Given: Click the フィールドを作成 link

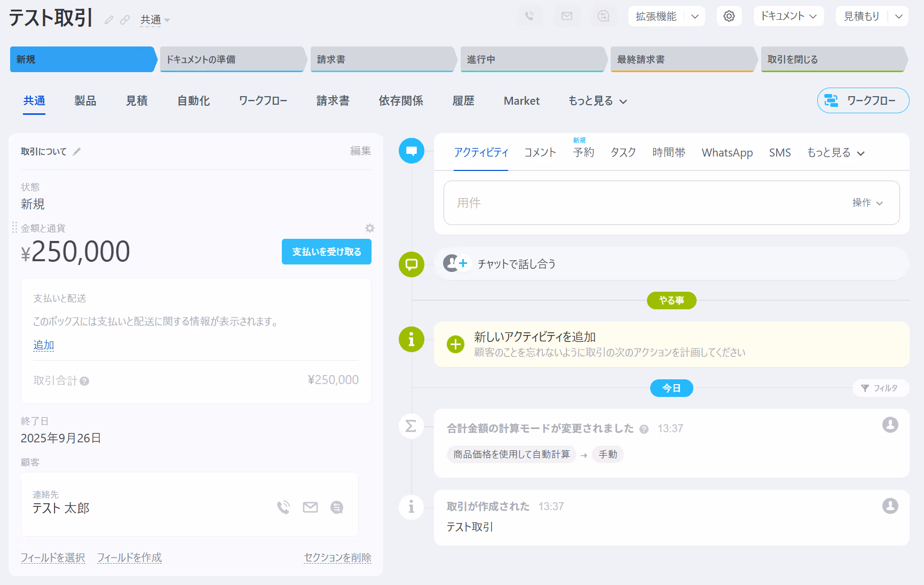Looking at the screenshot, I should (x=129, y=558).
